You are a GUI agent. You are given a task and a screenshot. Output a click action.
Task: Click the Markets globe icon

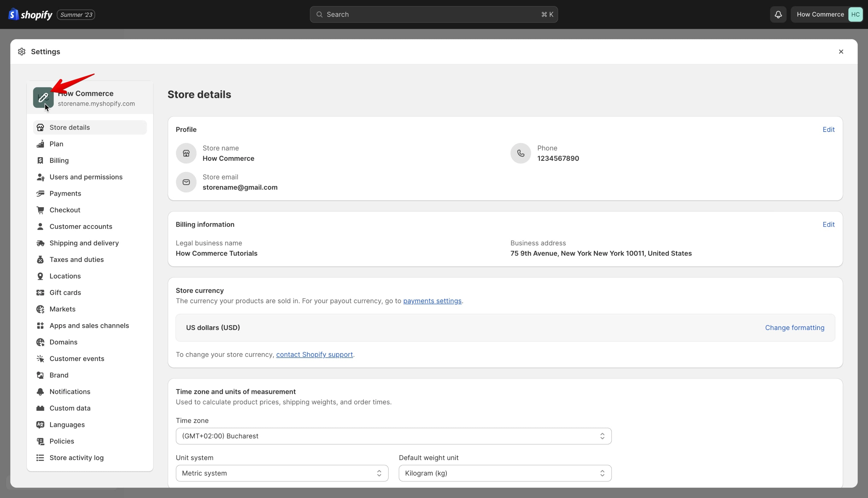[40, 309]
